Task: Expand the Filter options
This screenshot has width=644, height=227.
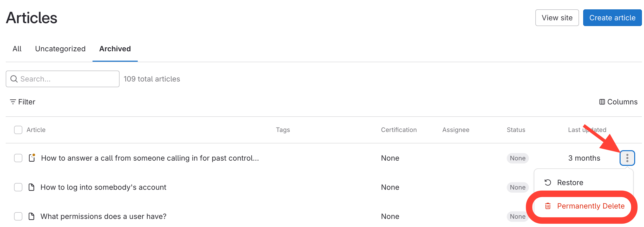Action: 23,102
